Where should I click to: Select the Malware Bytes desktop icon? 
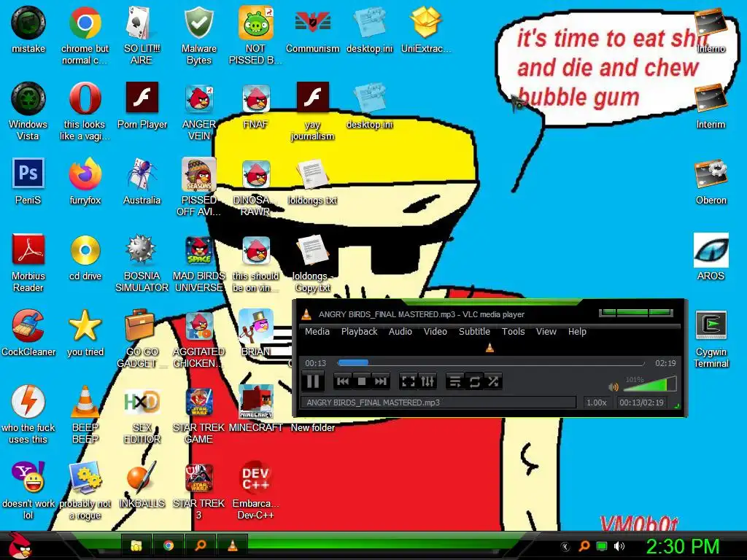pyautogui.click(x=198, y=36)
